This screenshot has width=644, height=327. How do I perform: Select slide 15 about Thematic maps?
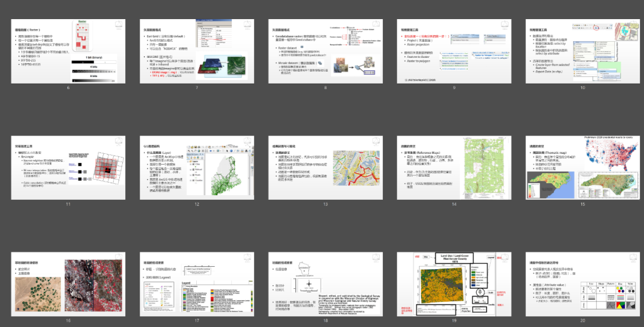(x=583, y=167)
